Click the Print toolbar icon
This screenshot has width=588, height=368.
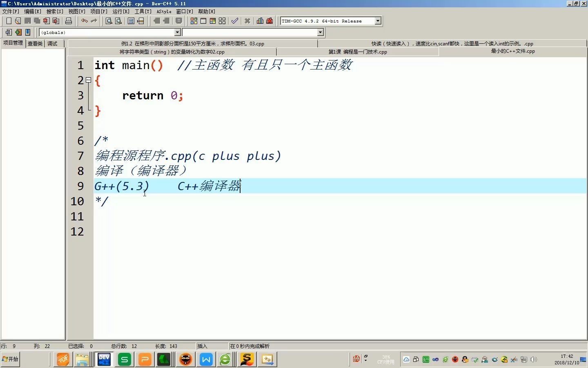point(69,21)
